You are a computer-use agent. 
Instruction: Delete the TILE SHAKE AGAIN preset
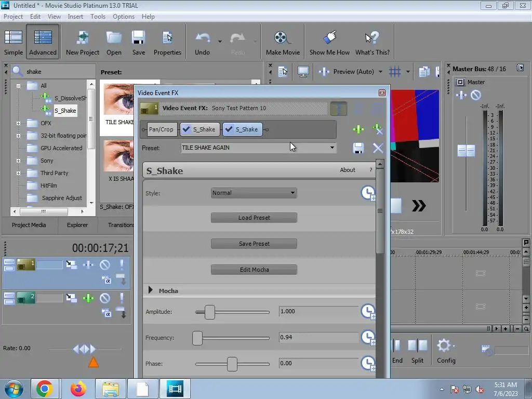(x=378, y=148)
